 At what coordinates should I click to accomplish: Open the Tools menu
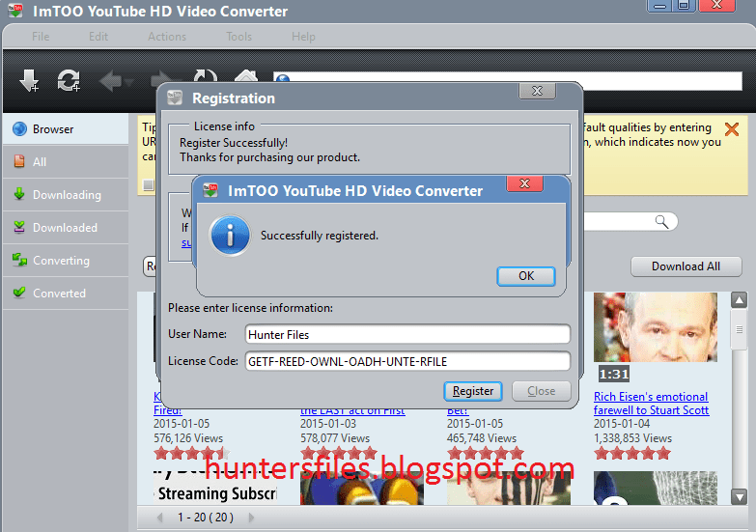point(239,37)
